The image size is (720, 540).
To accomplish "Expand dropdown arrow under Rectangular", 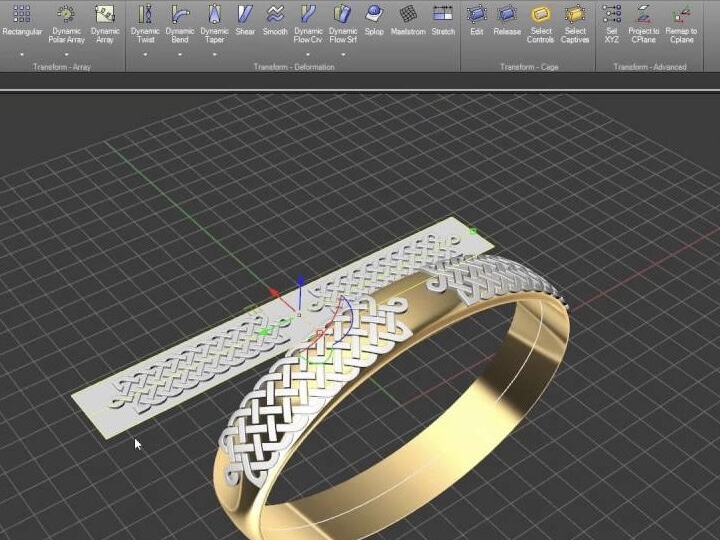I will [x=22, y=54].
